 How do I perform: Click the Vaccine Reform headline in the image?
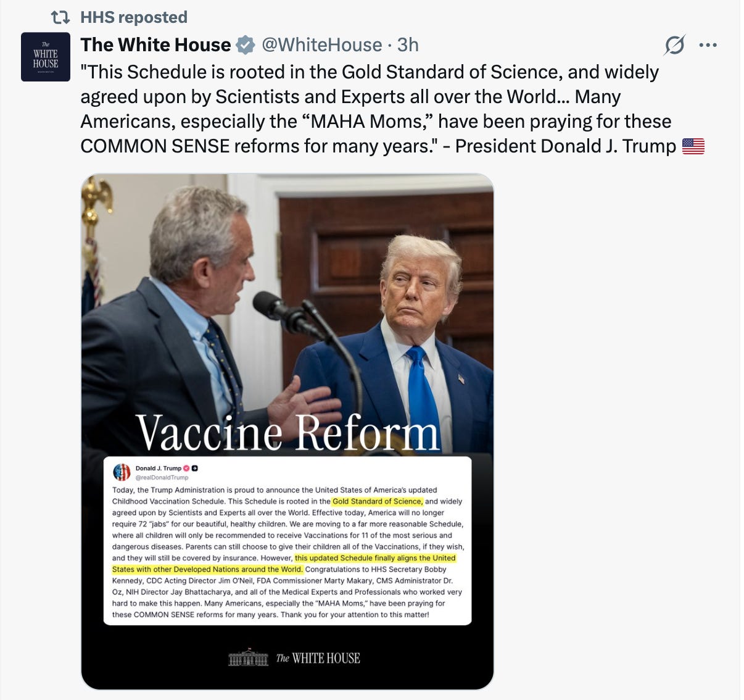click(x=287, y=432)
